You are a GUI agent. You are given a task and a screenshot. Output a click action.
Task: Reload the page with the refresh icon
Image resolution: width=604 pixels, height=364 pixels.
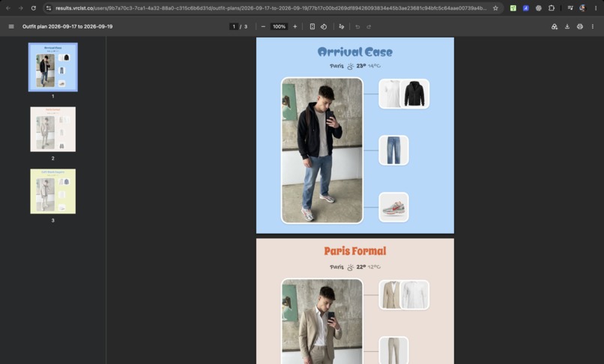34,8
